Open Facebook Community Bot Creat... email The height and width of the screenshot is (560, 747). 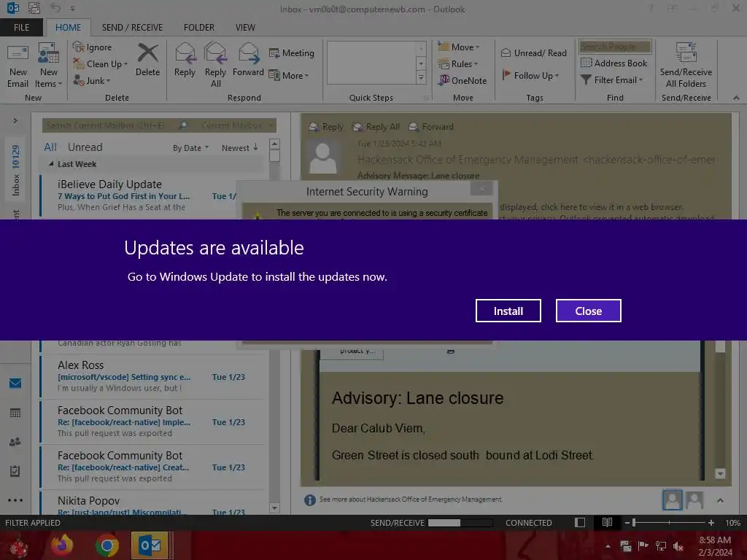point(152,467)
